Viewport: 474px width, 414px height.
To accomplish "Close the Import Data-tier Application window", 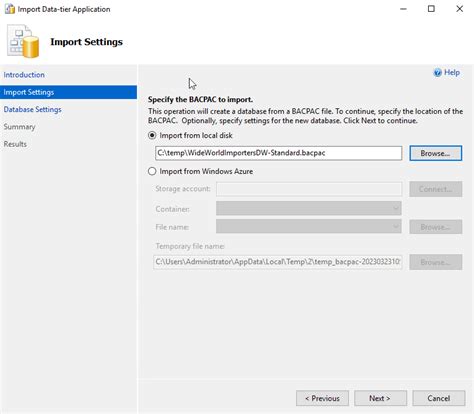I will click(460, 9).
